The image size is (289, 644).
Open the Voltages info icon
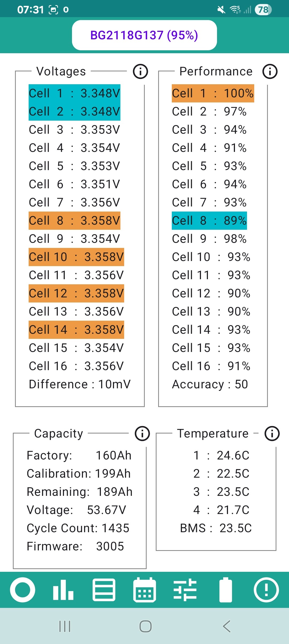pos(140,71)
